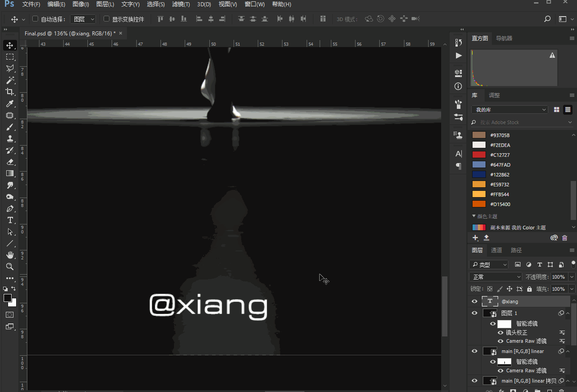This screenshot has height=392, width=577.
Task: Select the Hand tool
Action: tap(10, 255)
